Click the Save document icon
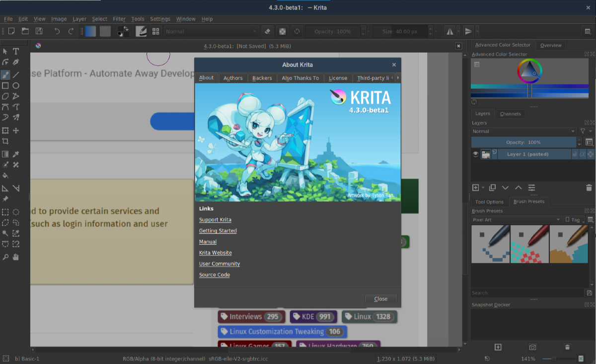 tap(39, 31)
